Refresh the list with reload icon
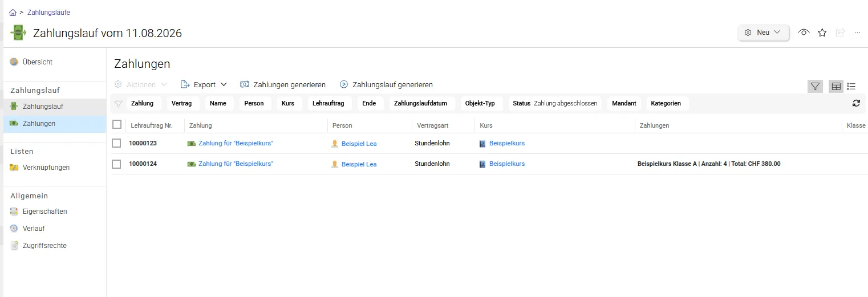 856,103
